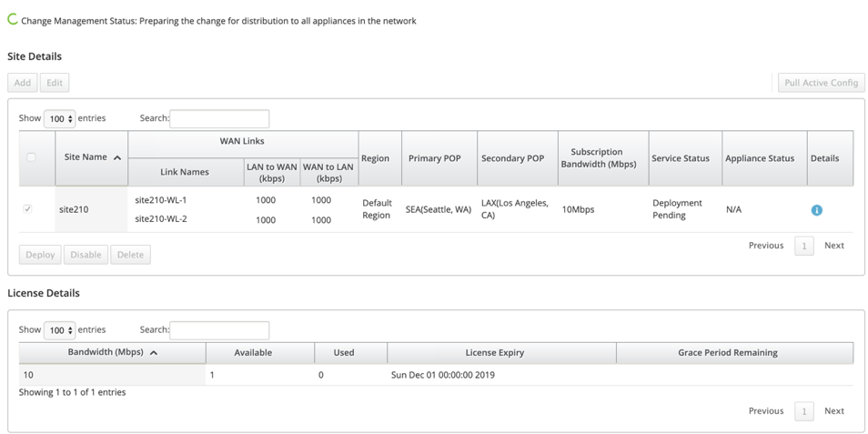Open the Site Details entries count dropdown
The width and height of the screenshot is (868, 434).
(59, 118)
